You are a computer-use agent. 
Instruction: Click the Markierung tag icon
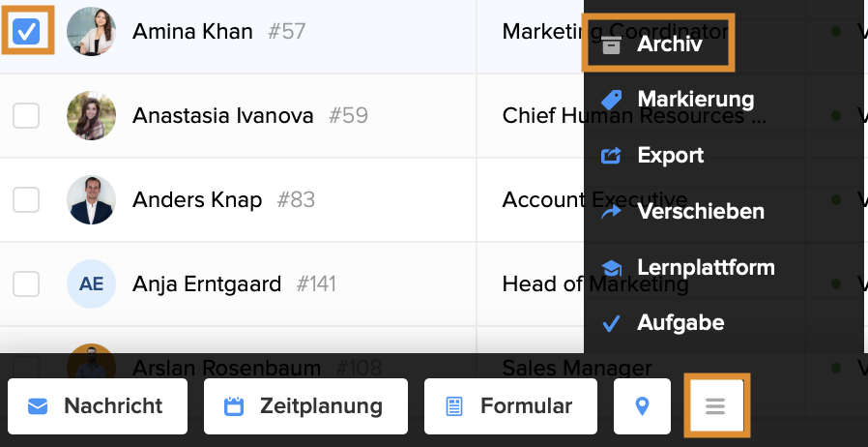(611, 100)
